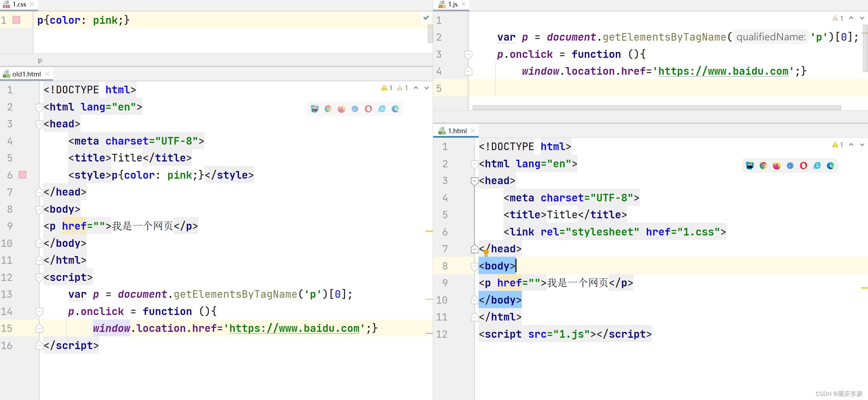
Task: Click the yellow warning stripe near old1.html line 9
Action: (429, 231)
